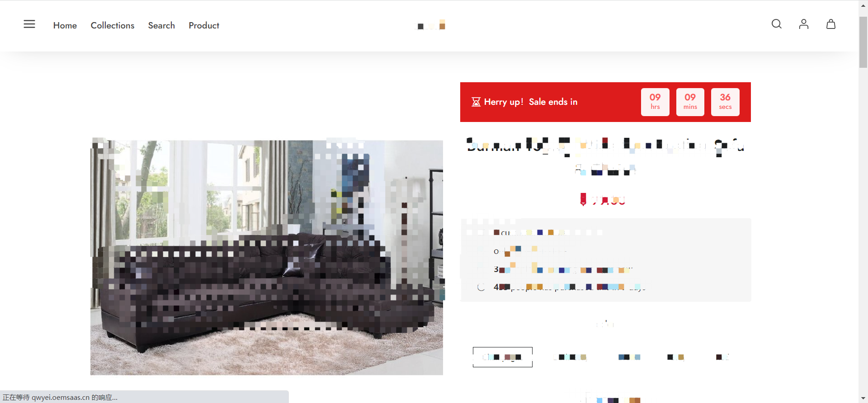The image size is (868, 403).
Task: Open the Search menu link
Action: [x=161, y=25]
